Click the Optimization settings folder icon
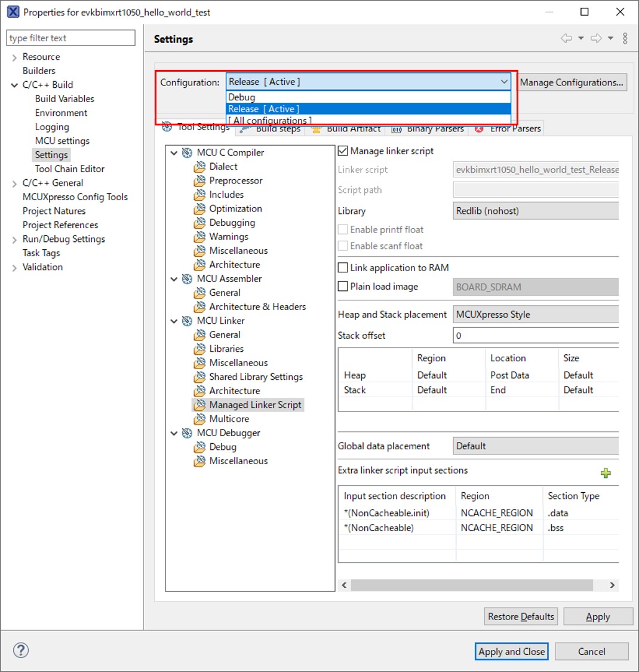639x672 pixels. tap(199, 209)
